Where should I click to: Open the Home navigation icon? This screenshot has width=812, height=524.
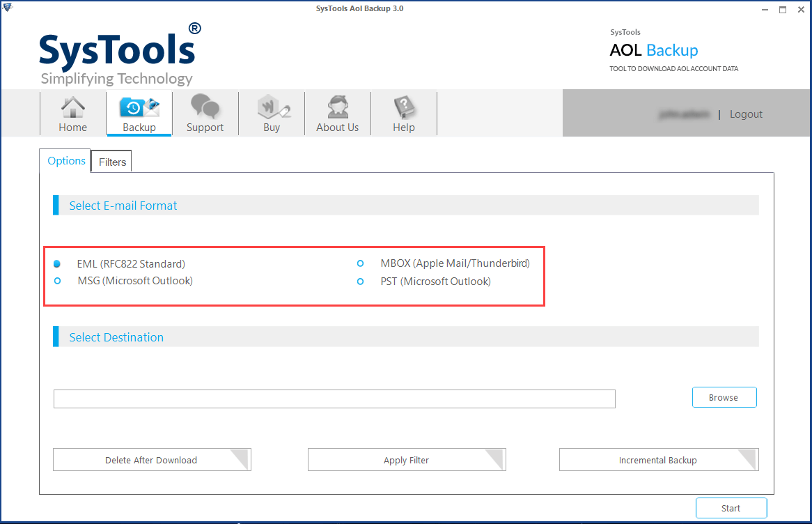click(x=72, y=113)
